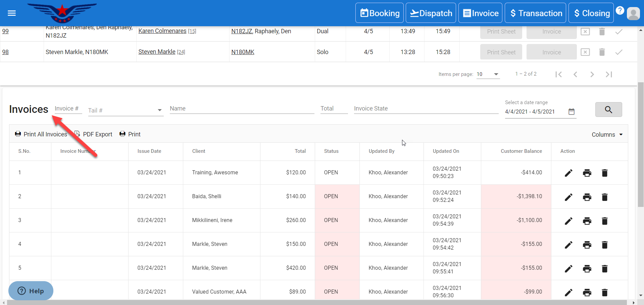
Task: Print the Baida, Shelli invoice row
Action: coord(587,197)
